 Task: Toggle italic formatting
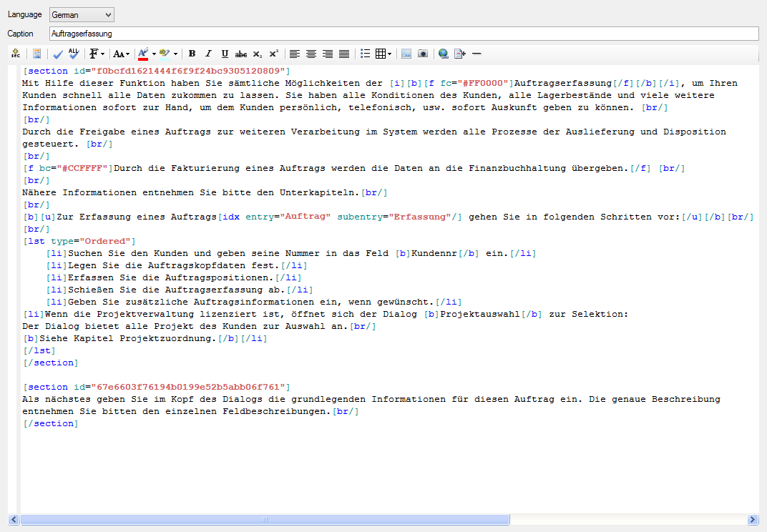click(x=208, y=54)
